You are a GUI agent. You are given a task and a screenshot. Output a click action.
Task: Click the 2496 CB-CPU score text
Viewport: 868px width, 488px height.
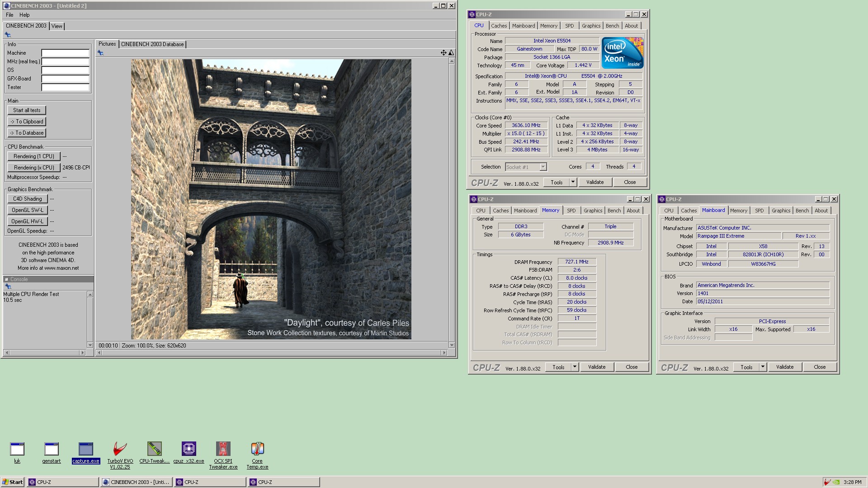click(x=76, y=168)
